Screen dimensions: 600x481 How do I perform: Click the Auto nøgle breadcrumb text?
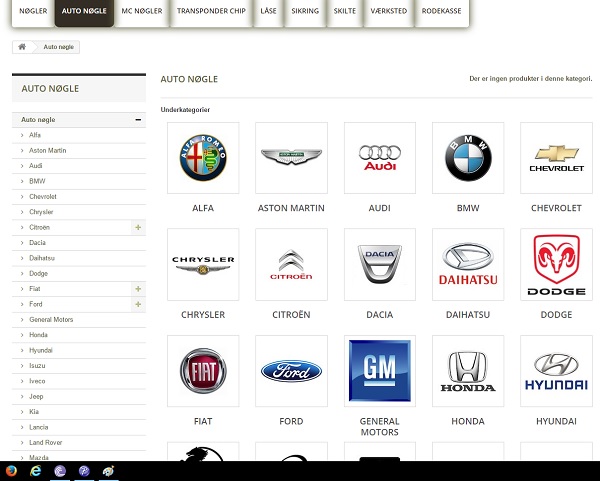[59, 47]
